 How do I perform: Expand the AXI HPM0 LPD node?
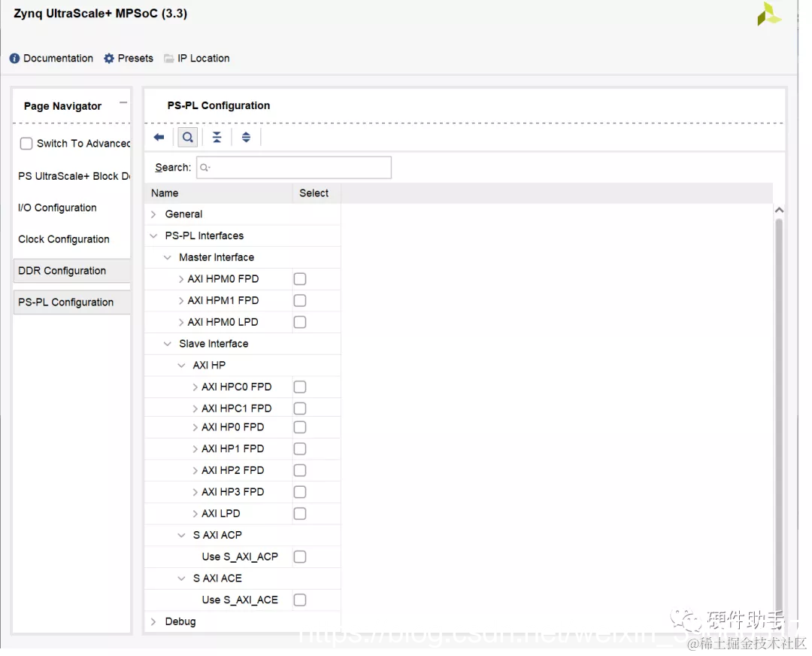click(180, 322)
